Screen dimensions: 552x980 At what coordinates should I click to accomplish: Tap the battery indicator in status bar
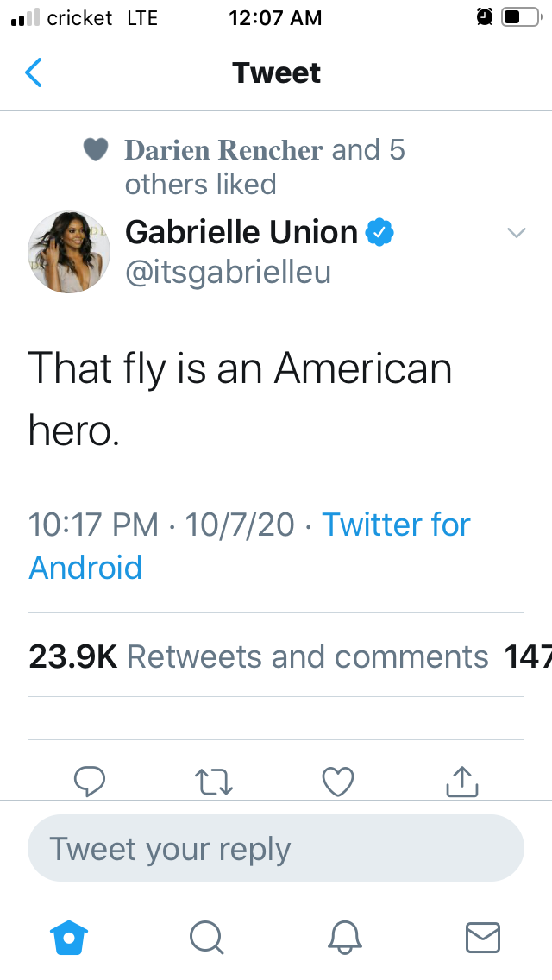coord(520,16)
